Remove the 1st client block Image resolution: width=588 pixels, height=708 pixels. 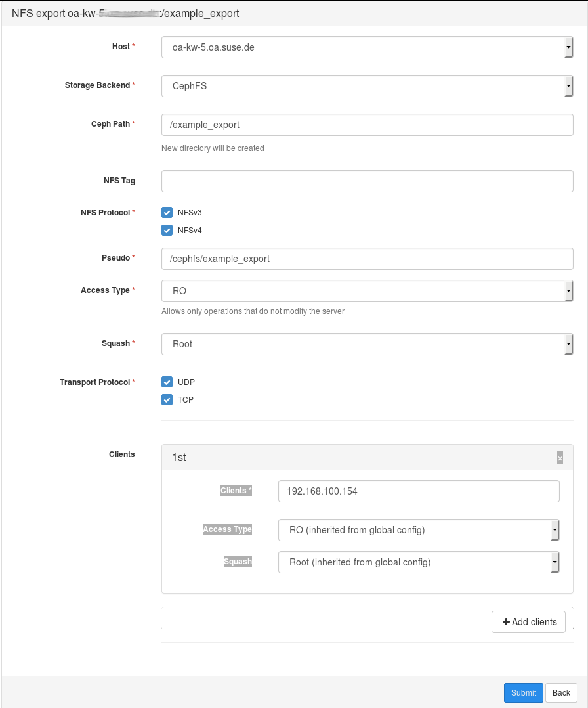tap(560, 458)
